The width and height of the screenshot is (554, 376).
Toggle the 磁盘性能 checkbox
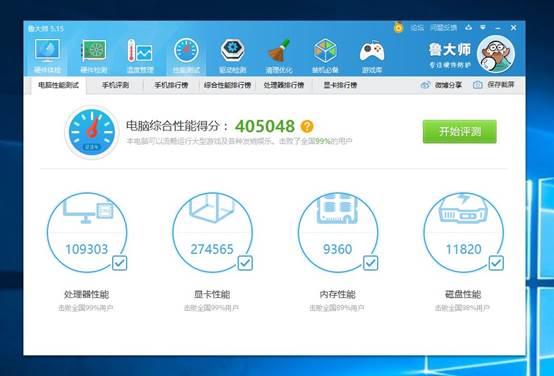click(496, 263)
